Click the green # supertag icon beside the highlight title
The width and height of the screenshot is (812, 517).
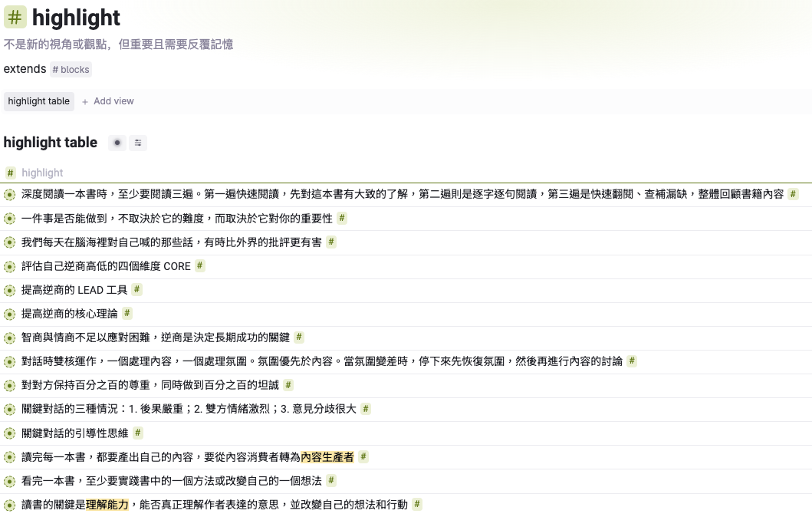[15, 17]
